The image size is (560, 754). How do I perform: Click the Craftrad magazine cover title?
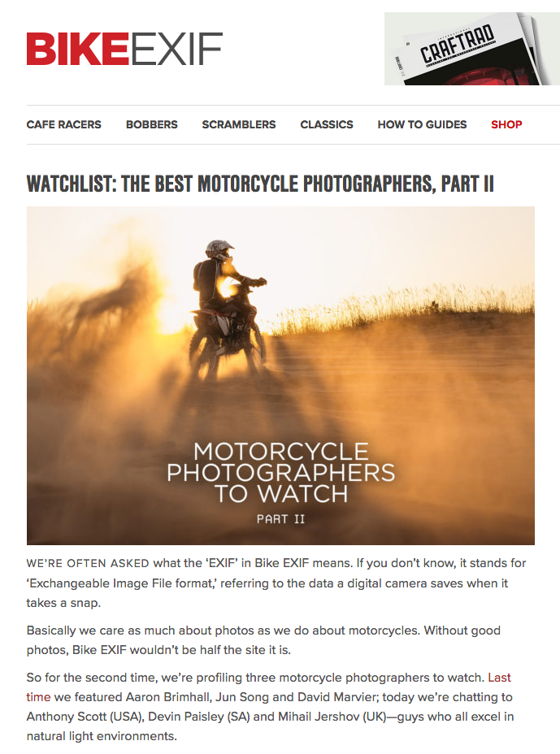(457, 44)
